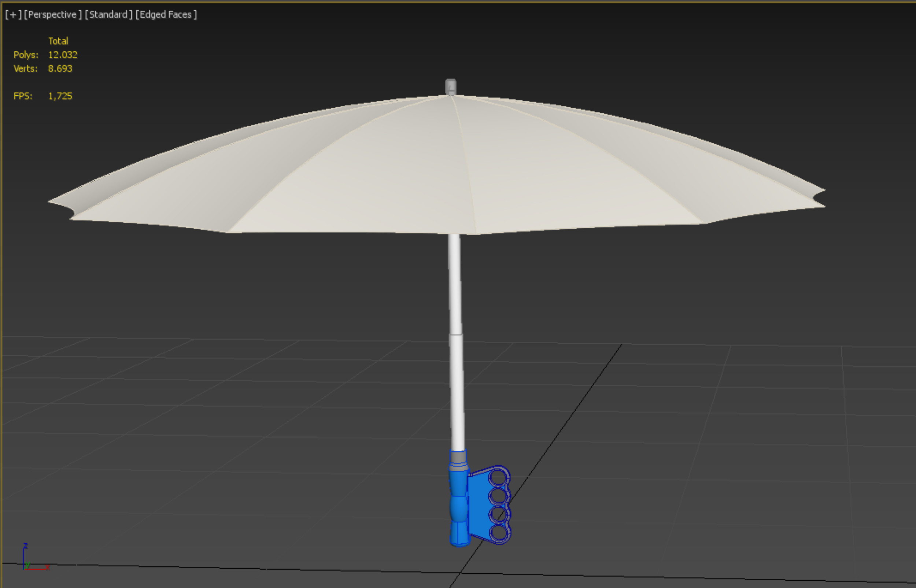The height and width of the screenshot is (588, 916).
Task: Open the Perspective point-of-view menu
Action: pyautogui.click(x=53, y=15)
